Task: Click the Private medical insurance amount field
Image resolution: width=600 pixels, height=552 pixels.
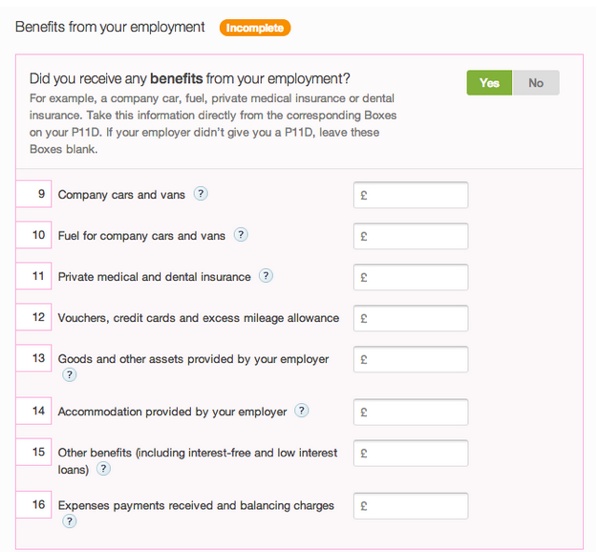Action: point(411,277)
